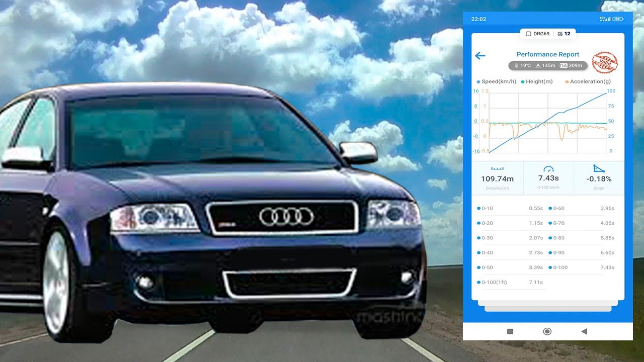Tap the 19°C temperature reading
This screenshot has width=644, height=362.
tap(522, 65)
